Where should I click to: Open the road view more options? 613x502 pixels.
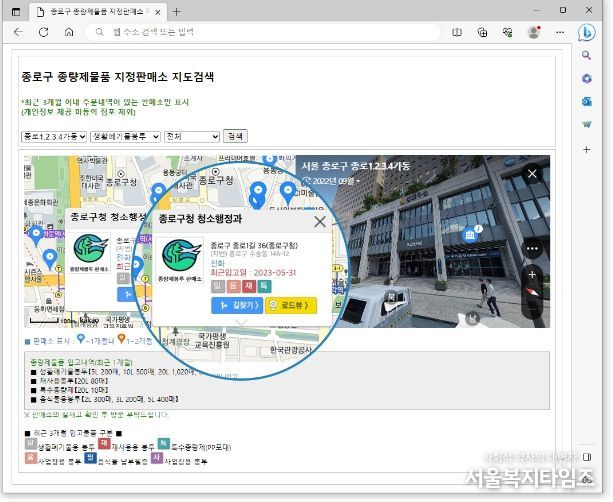532,248
